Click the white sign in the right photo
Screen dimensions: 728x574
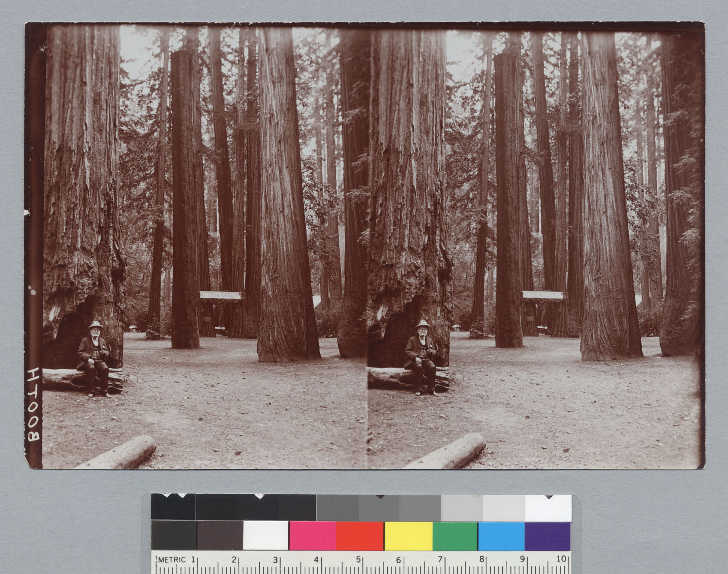(544, 294)
